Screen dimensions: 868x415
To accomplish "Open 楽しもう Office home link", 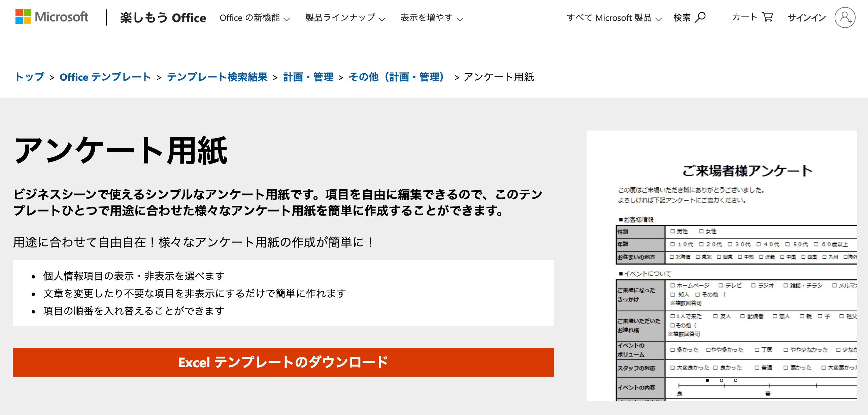I will pos(163,17).
